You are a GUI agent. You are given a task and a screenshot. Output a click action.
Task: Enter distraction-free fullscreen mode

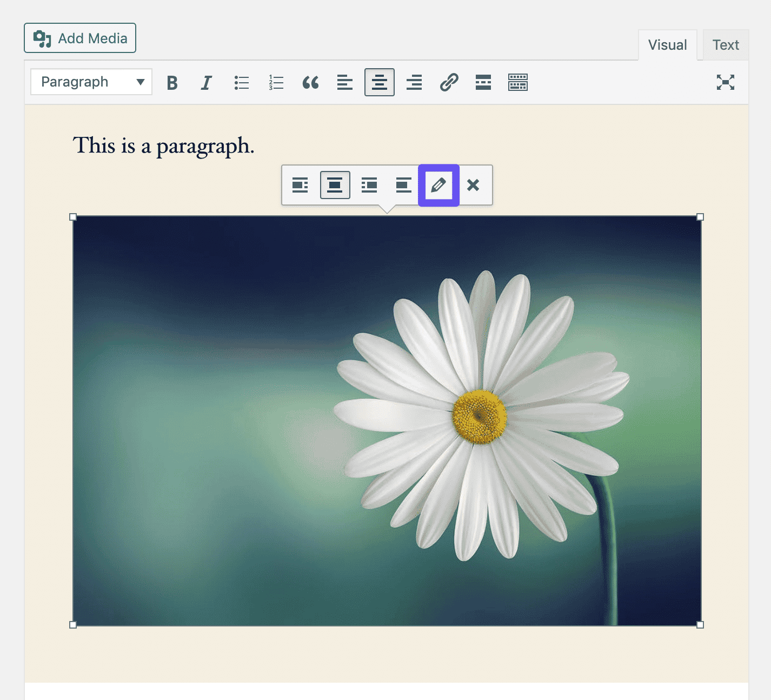pyautogui.click(x=725, y=82)
